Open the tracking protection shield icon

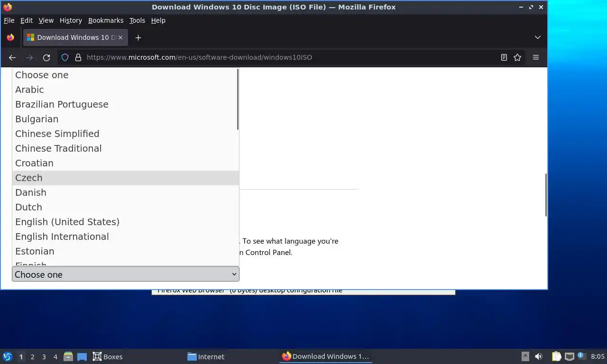tap(65, 57)
